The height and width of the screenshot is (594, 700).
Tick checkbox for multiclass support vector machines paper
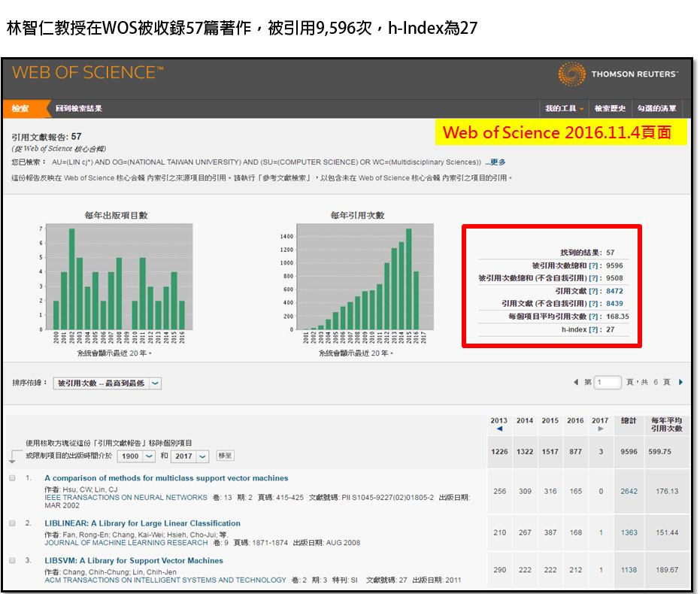point(13,478)
